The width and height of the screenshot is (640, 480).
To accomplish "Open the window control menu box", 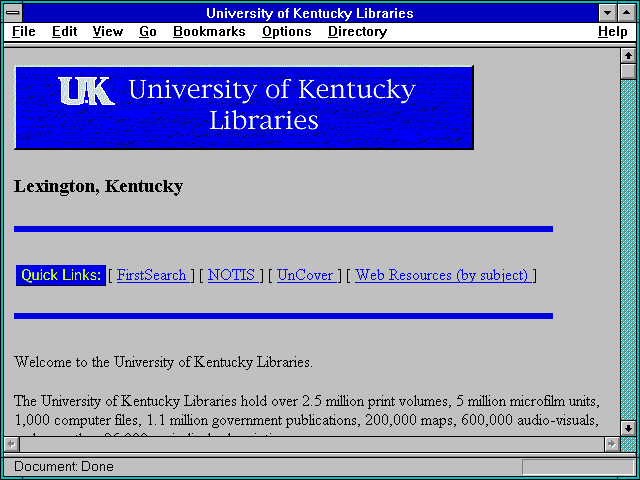I will 13,13.
